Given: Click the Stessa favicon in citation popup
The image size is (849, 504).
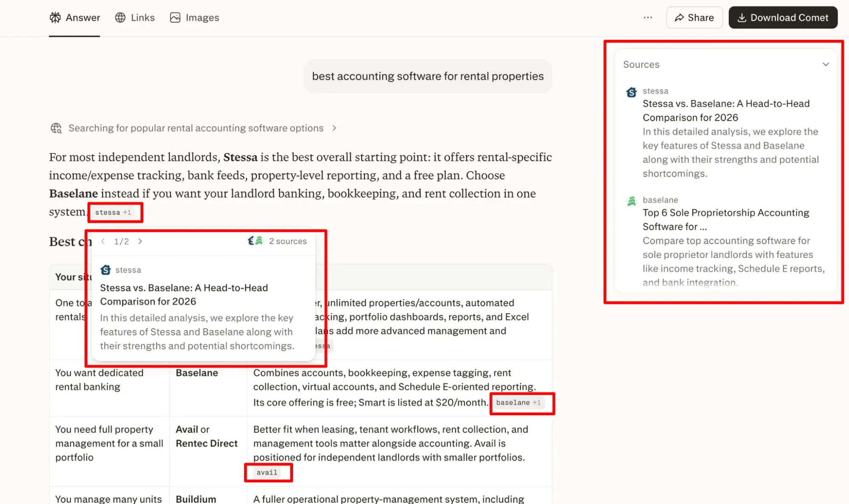Looking at the screenshot, I should click(x=106, y=270).
